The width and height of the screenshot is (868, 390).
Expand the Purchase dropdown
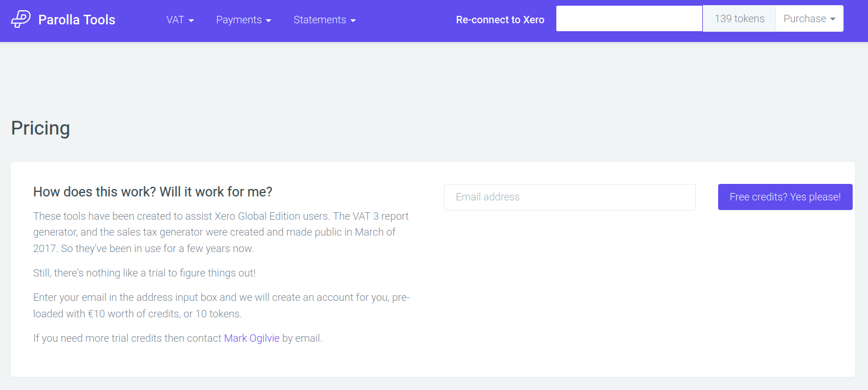point(805,19)
